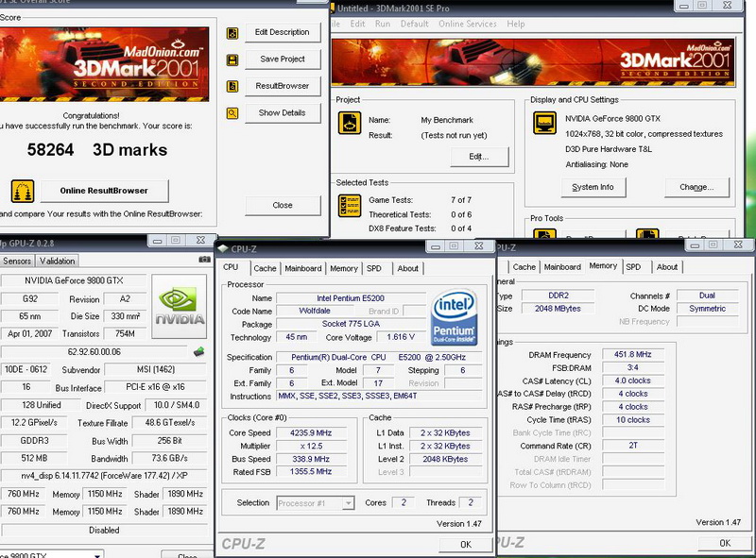Screen dimensions: 756x558
Task: Click the Bus Interface value PCI-E x16
Action: click(x=156, y=387)
